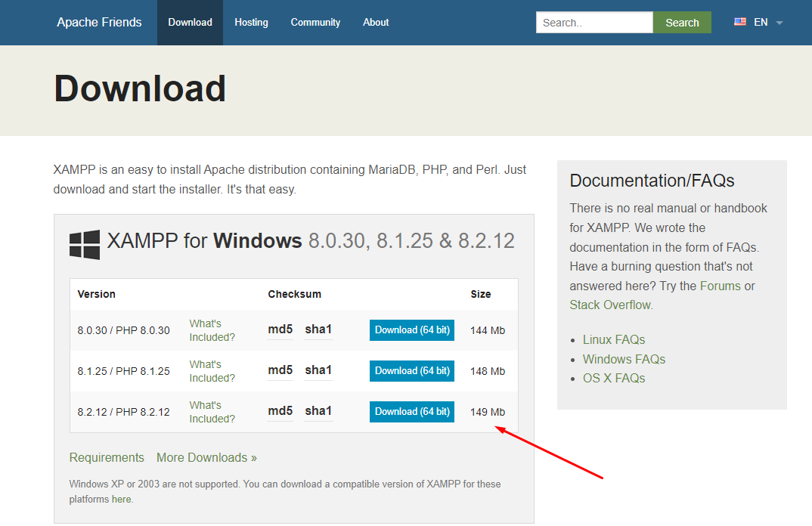View md5 checksum for version 8.0.30
Viewport: 812px width, 526px height.
[280, 330]
